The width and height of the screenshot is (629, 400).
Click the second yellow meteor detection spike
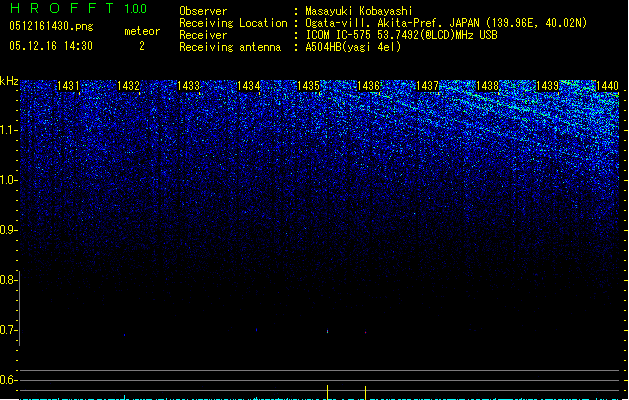(365, 393)
